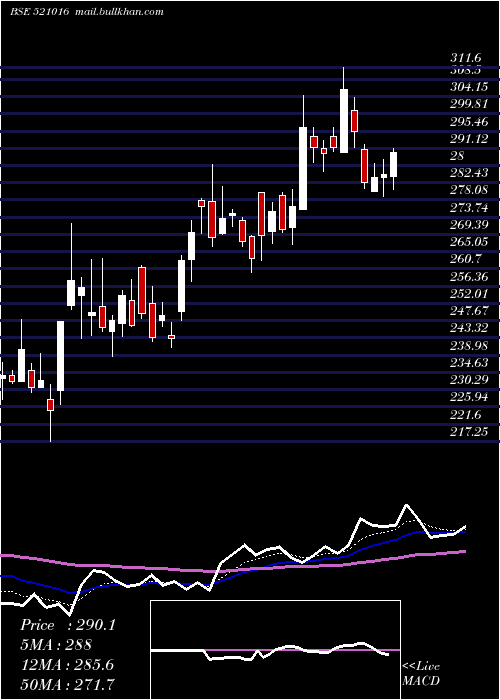Image resolution: width=500 pixels, height=700 pixels.
Task: Click the 238.98 price level label
Action: tap(469, 346)
